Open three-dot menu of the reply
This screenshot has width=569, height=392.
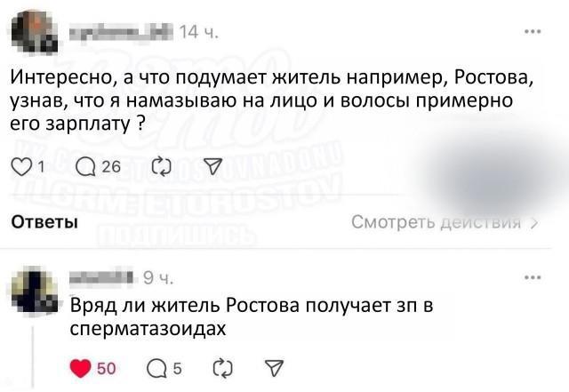pyautogui.click(x=533, y=277)
